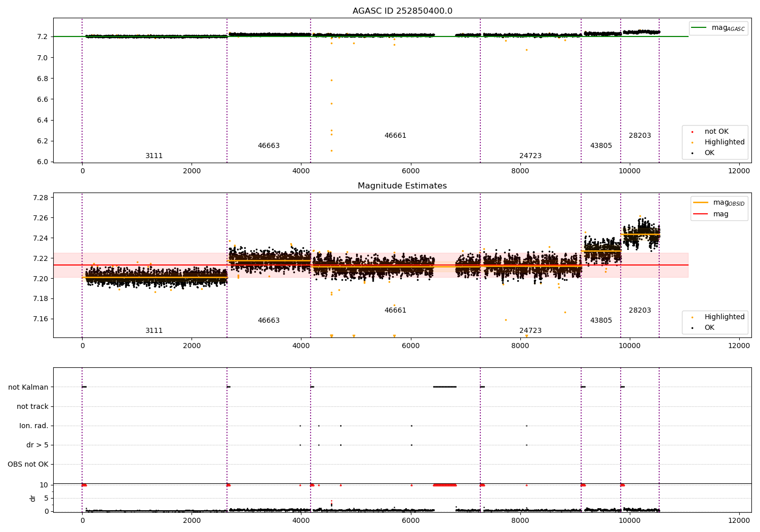
Task: Click the 12000 x-axis tick of bottom plot
Action: click(739, 521)
